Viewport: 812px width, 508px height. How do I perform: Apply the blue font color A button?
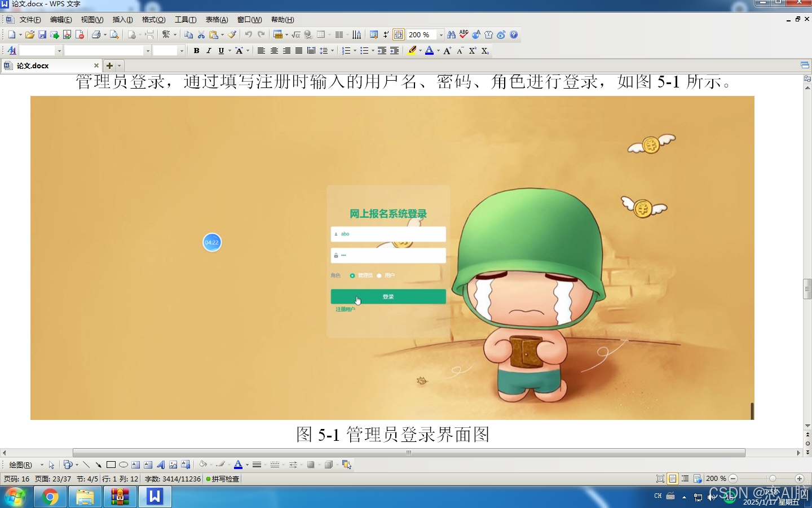click(x=430, y=51)
